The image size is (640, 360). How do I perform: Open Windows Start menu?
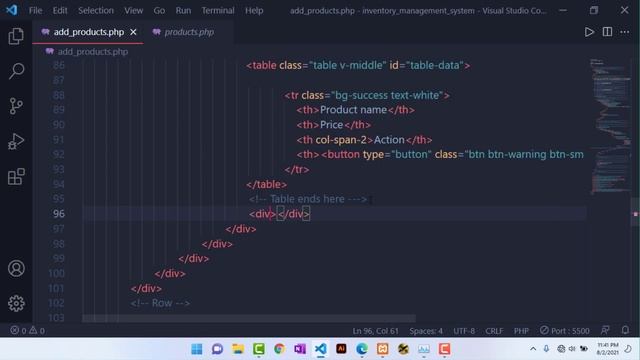tap(197, 349)
